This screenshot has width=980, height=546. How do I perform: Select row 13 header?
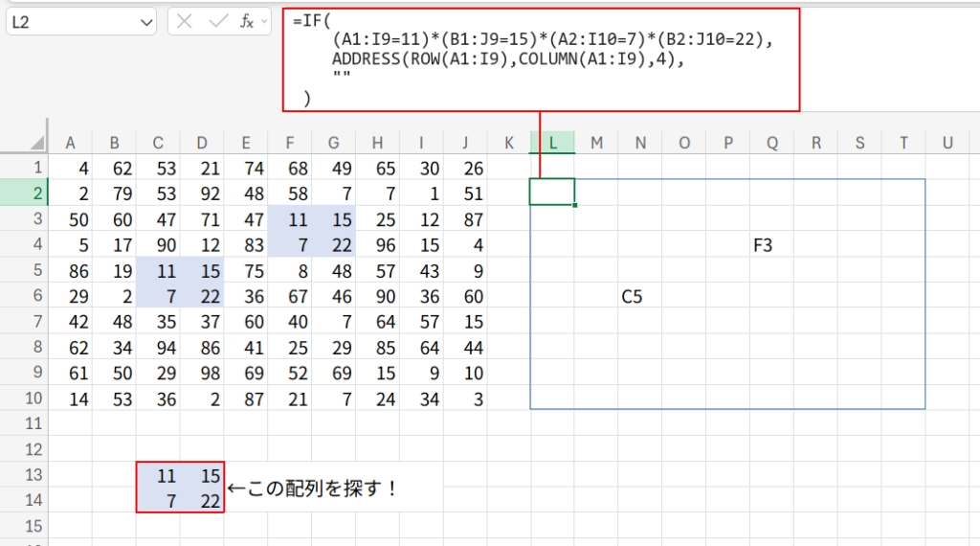[x=24, y=475]
